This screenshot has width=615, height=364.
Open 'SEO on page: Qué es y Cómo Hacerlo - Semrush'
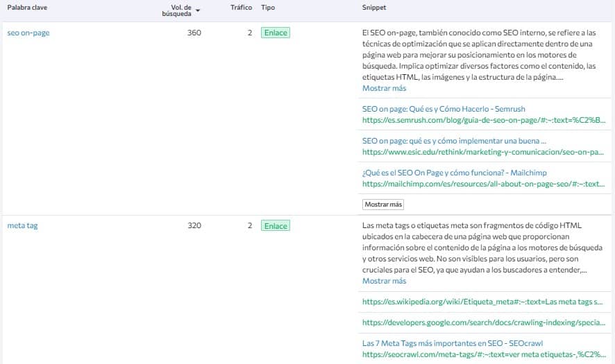444,109
